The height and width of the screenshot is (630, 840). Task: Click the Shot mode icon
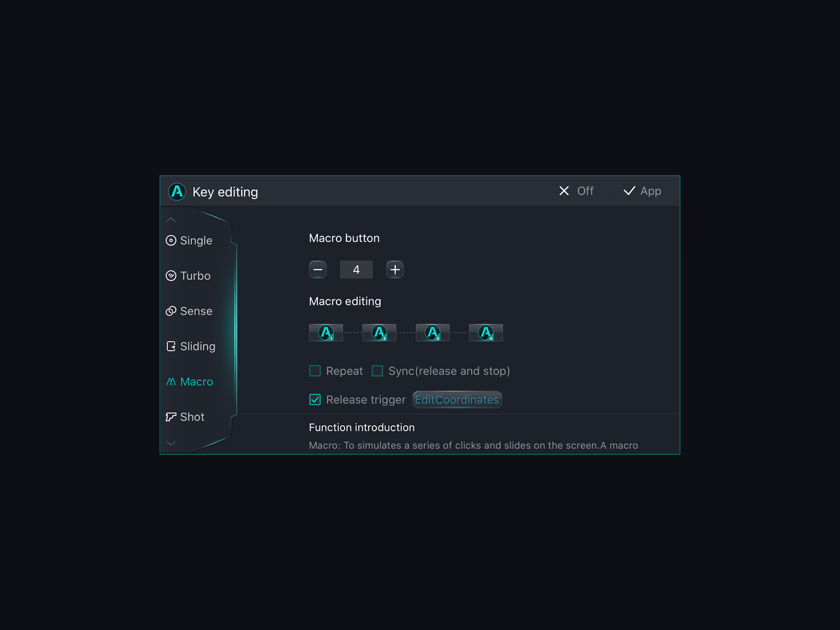[x=171, y=417]
